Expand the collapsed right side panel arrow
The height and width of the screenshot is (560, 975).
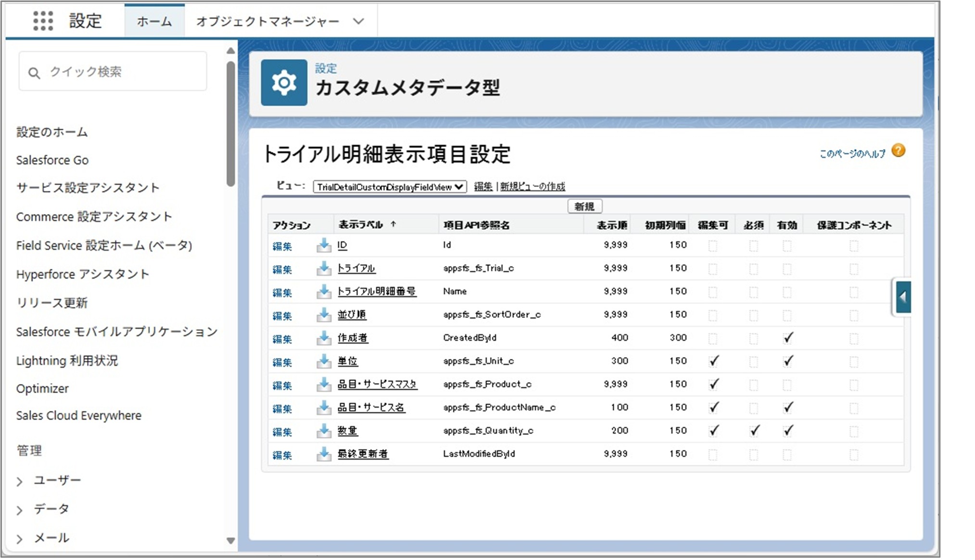[903, 297]
